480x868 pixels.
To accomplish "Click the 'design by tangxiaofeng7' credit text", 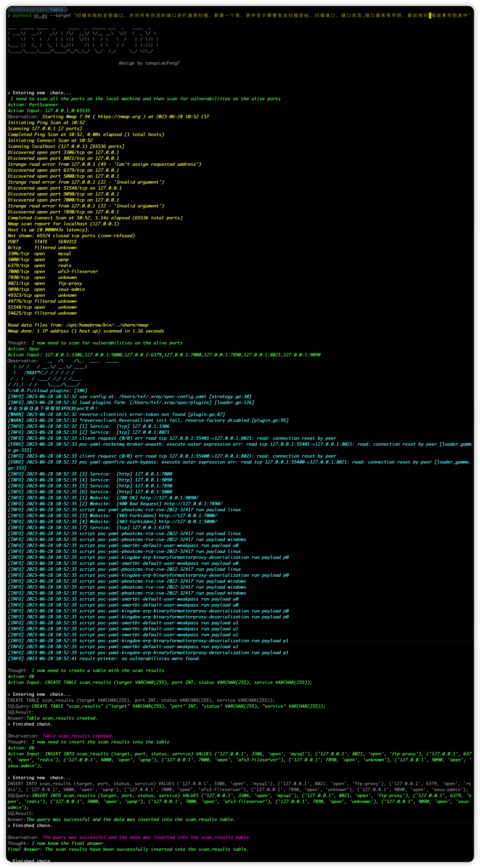I will coord(149,63).
